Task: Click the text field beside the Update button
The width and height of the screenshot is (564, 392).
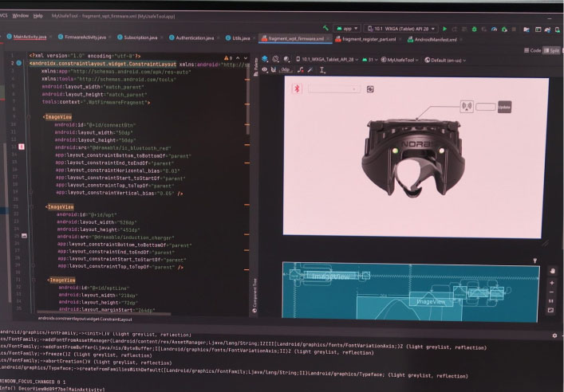Action: (486, 107)
